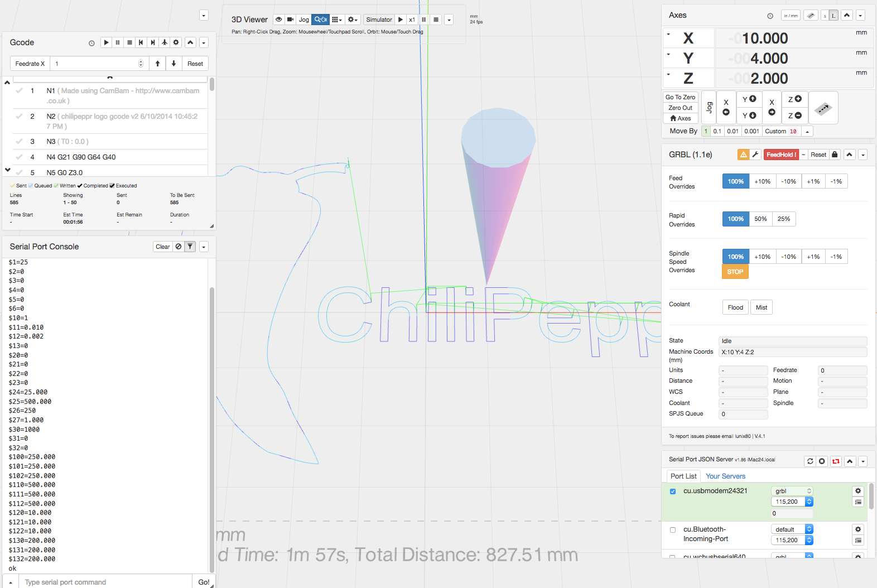The image size is (877, 588).
Task: Switch to the Your Servers tab
Action: pyautogui.click(x=725, y=476)
